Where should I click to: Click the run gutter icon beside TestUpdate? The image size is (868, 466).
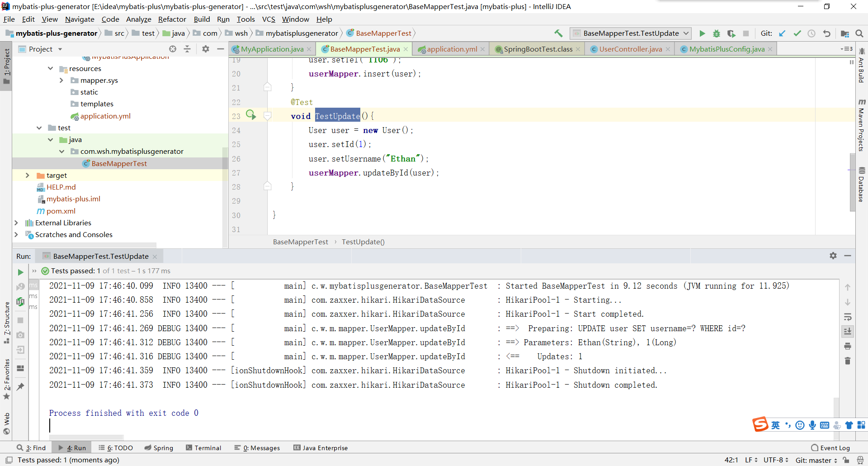click(x=251, y=115)
